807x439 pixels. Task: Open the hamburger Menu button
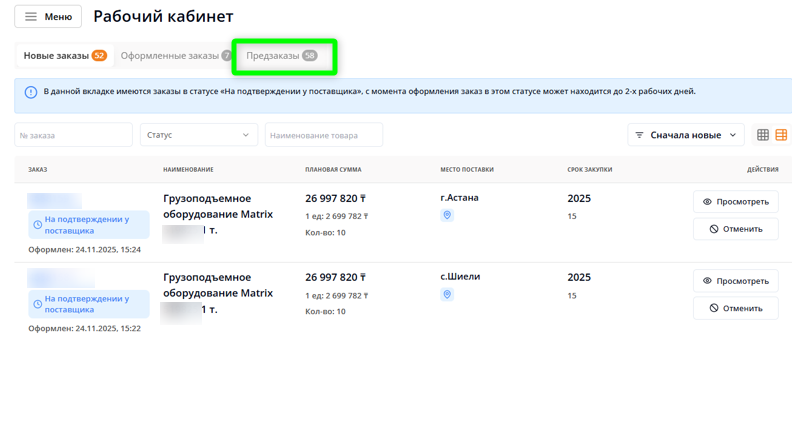(x=47, y=17)
